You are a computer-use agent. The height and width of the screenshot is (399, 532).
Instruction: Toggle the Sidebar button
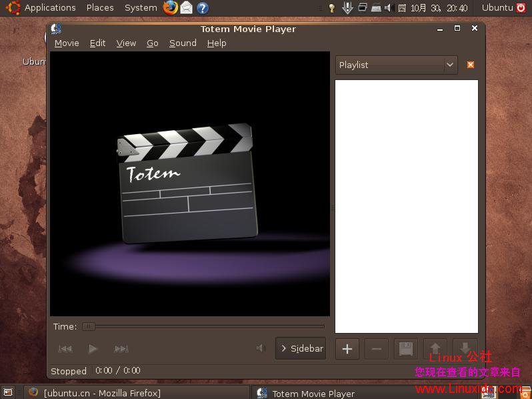click(x=301, y=348)
